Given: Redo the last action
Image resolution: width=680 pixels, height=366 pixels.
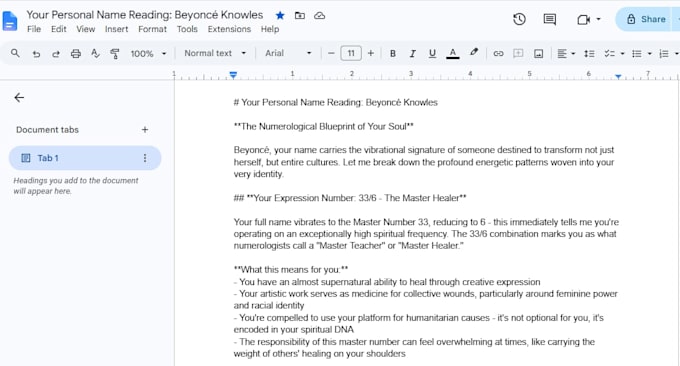Looking at the screenshot, I should 56,53.
